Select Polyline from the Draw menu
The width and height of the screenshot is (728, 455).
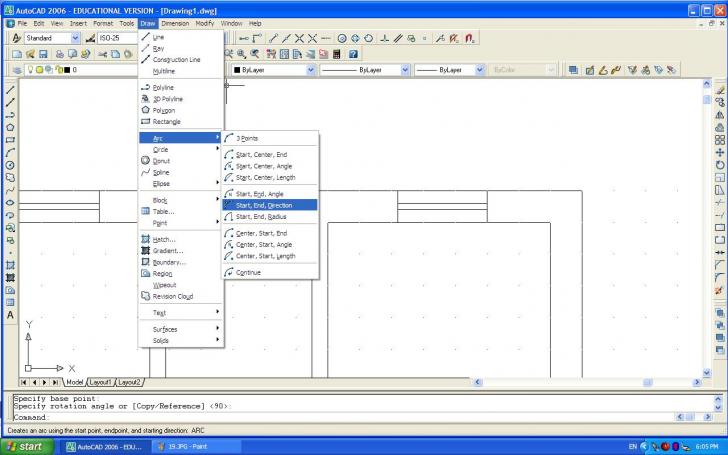click(x=181, y=87)
